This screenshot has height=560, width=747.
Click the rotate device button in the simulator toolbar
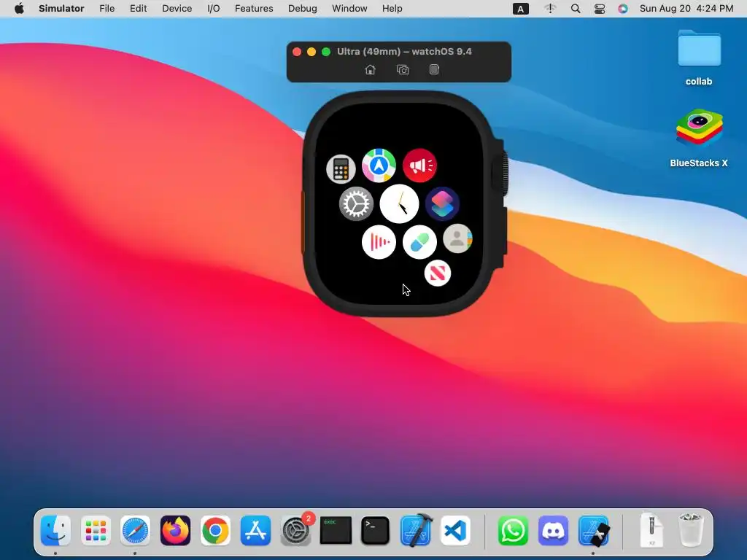click(434, 69)
